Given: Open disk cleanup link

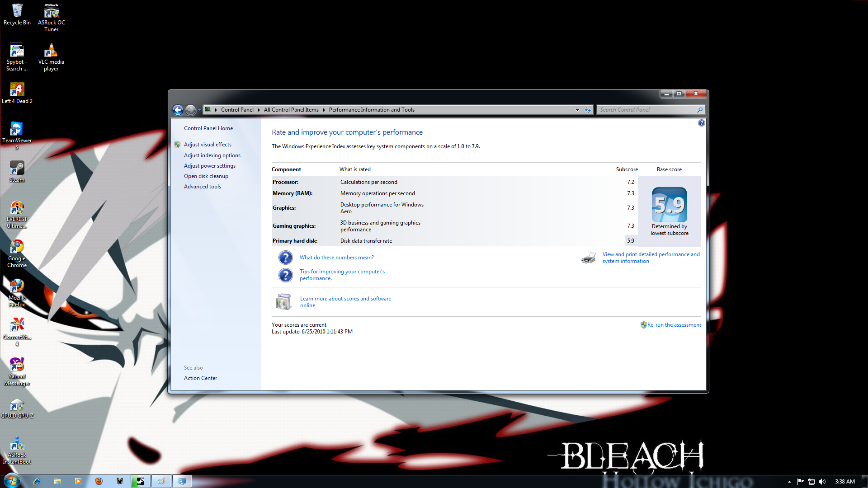Looking at the screenshot, I should pyautogui.click(x=206, y=176).
